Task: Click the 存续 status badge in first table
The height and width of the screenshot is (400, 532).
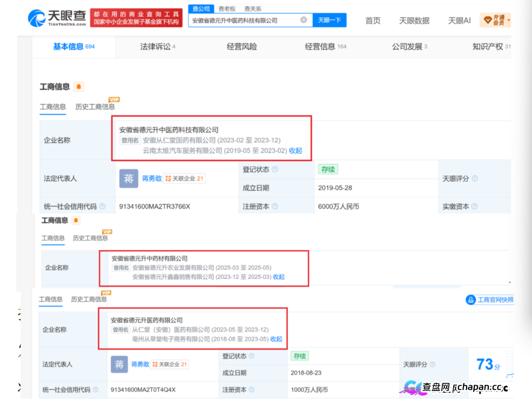Action: [x=328, y=169]
